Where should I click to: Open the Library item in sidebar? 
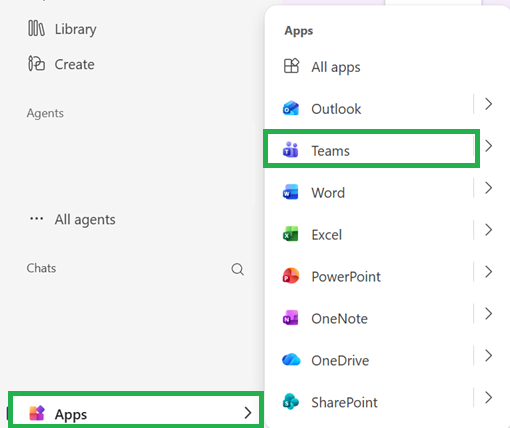click(62, 29)
